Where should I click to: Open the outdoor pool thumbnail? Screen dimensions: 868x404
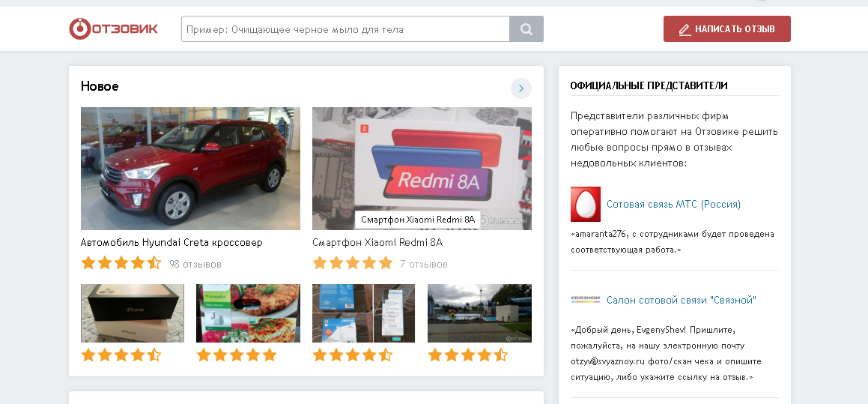pyautogui.click(x=479, y=313)
